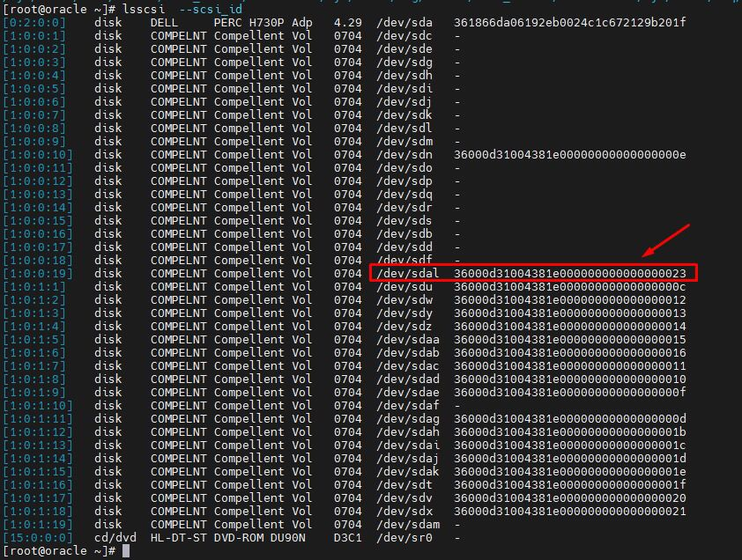742x560 pixels.
Task: Click the device path /dev/sdam
Action: pos(408,525)
